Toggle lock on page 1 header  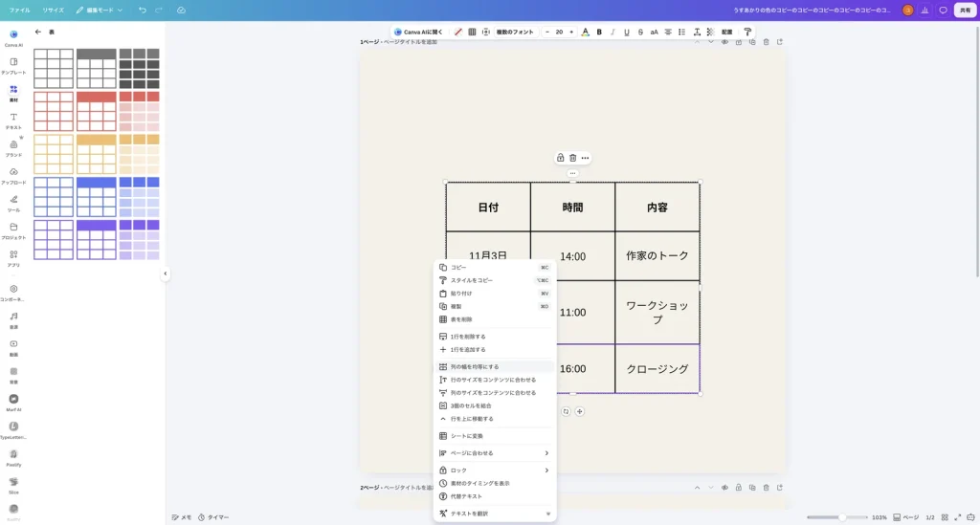(738, 42)
